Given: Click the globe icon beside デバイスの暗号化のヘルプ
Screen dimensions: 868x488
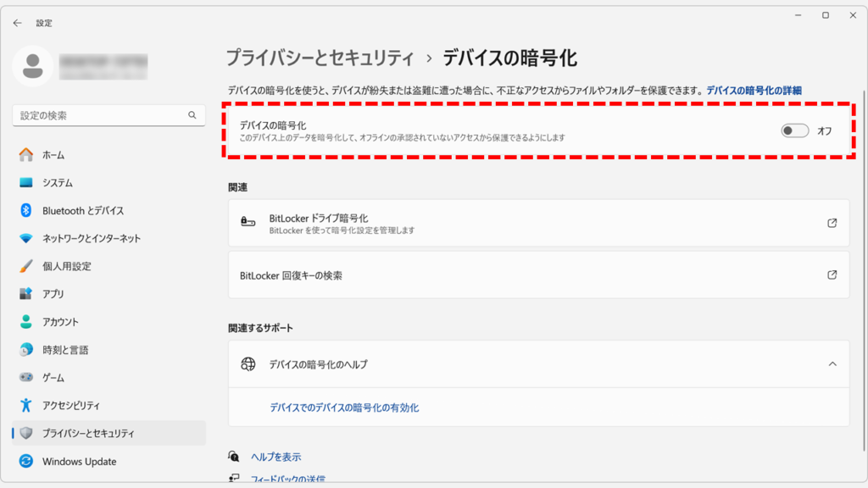Looking at the screenshot, I should [x=248, y=364].
